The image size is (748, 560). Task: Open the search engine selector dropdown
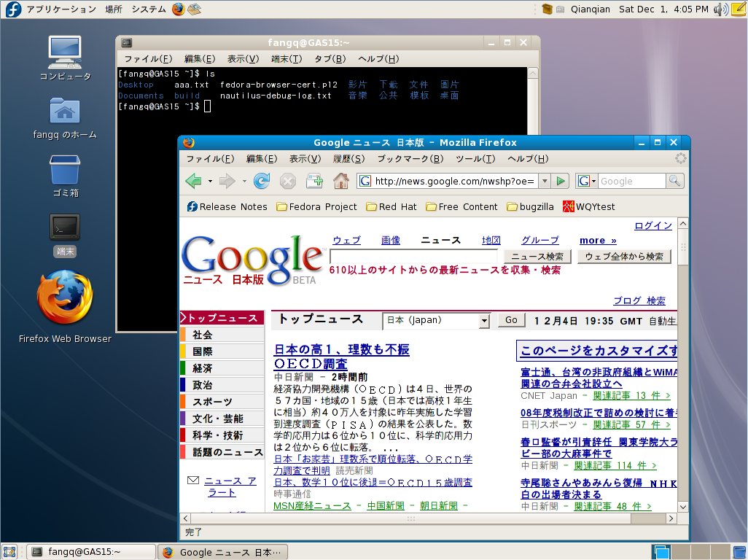[x=586, y=182]
